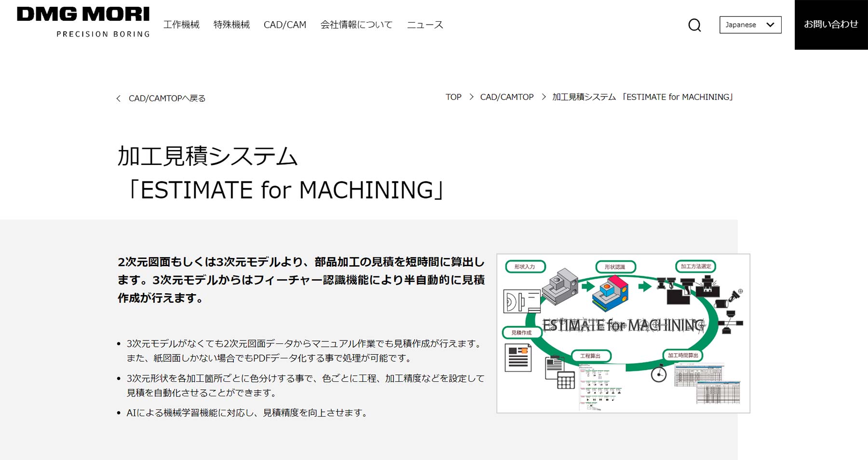Click the 形状入力 label in the diagram
The image size is (868, 460).
[525, 267]
